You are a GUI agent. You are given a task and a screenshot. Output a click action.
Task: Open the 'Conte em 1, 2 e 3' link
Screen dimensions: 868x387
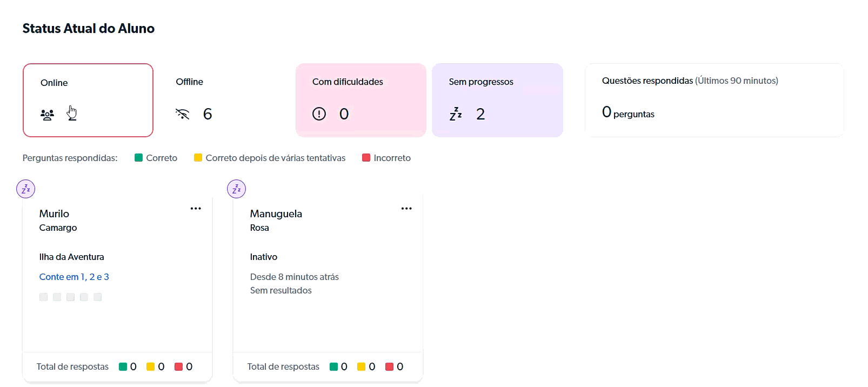pos(74,277)
